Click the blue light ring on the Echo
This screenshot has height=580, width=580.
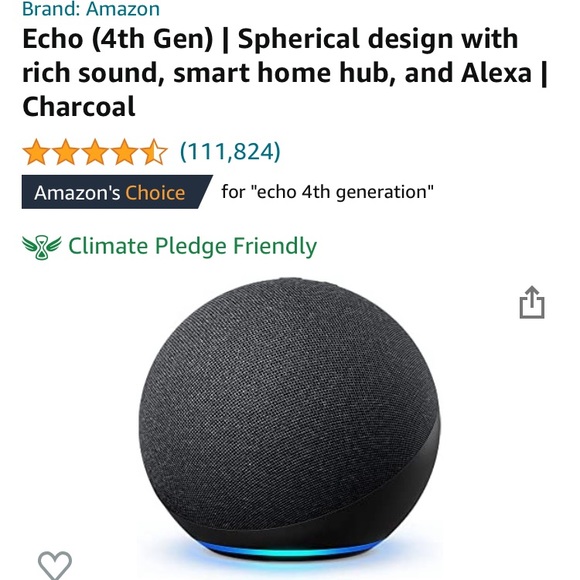[x=290, y=551]
